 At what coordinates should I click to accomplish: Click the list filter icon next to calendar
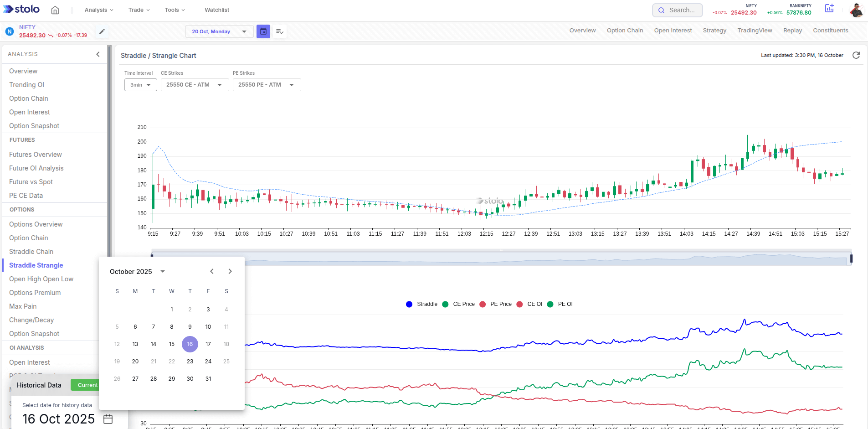[x=280, y=31]
